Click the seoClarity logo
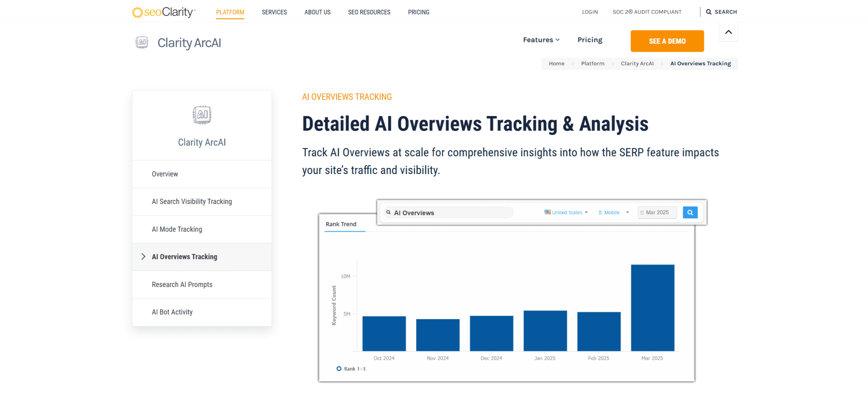The image size is (868, 420). point(164,12)
